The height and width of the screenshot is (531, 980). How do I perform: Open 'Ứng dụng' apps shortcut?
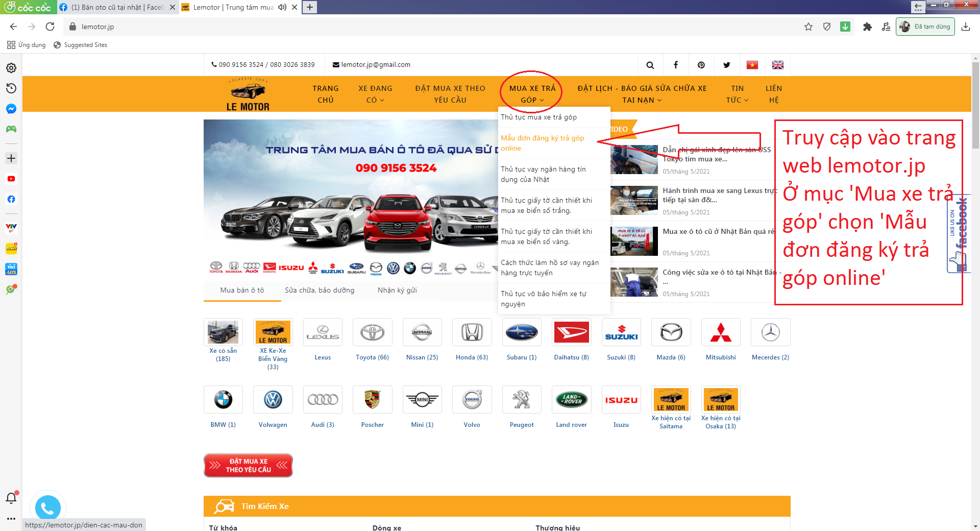(x=27, y=45)
